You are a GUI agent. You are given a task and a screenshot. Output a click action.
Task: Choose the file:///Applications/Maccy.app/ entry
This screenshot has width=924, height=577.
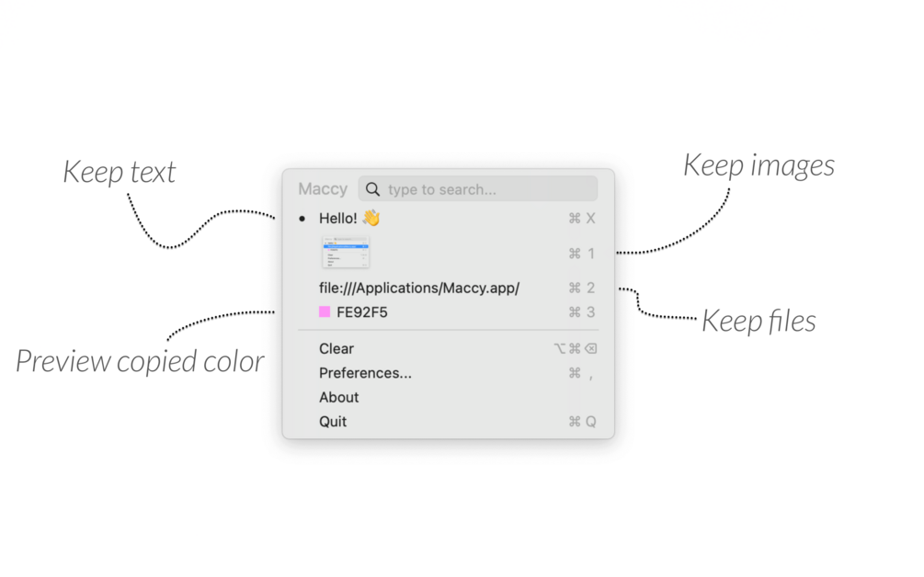click(449, 288)
